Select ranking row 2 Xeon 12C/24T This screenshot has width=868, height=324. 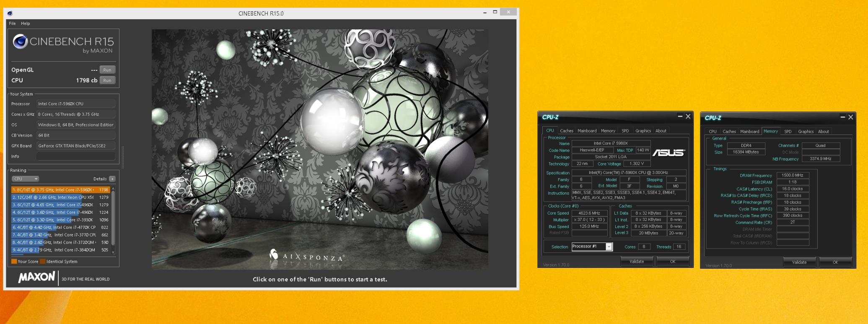pyautogui.click(x=60, y=197)
